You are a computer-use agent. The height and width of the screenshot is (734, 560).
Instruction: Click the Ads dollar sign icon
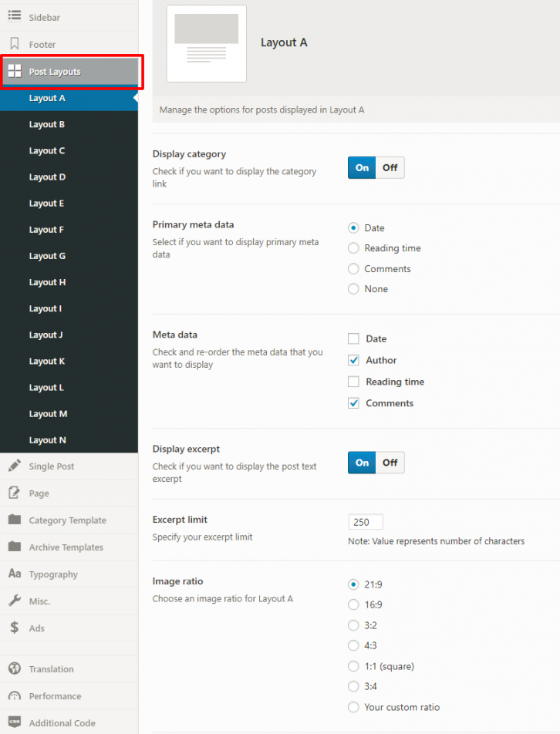click(15, 628)
